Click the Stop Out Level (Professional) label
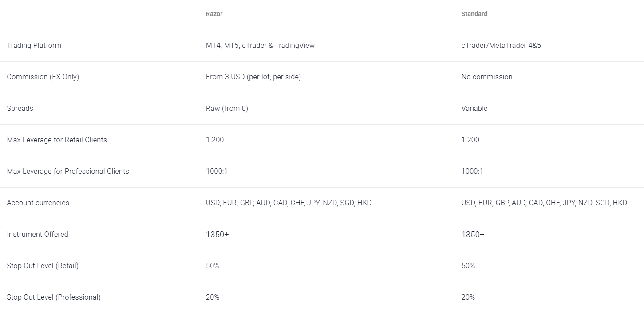Screen dimensions: 644x309 click(54, 297)
